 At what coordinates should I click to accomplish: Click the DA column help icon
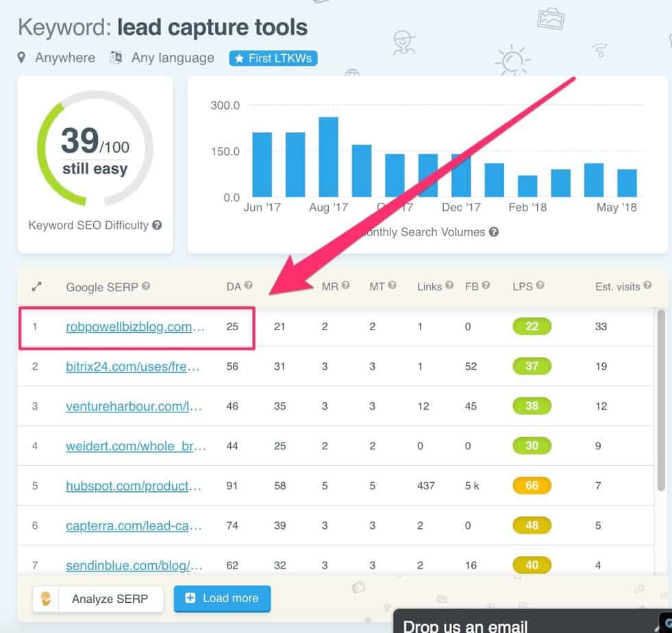coord(249,286)
